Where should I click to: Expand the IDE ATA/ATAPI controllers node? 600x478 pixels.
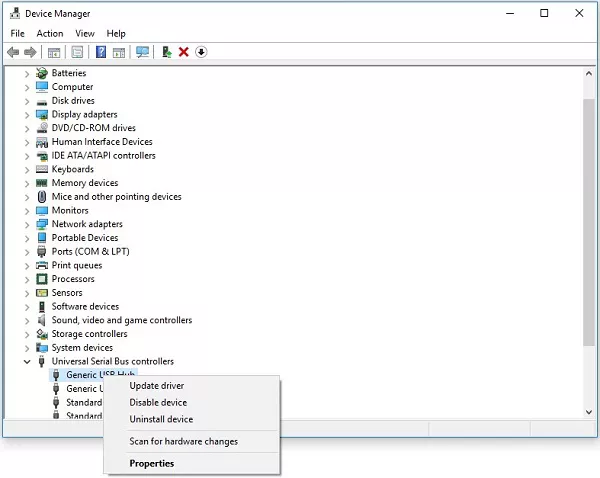[27, 156]
